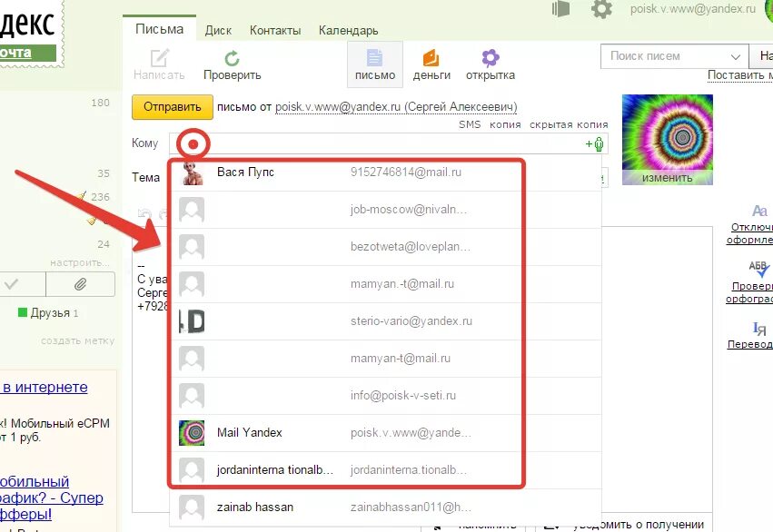The image size is (773, 532).
Task: Expand the Поиск писем search dropdown arrow
Action: 735,56
